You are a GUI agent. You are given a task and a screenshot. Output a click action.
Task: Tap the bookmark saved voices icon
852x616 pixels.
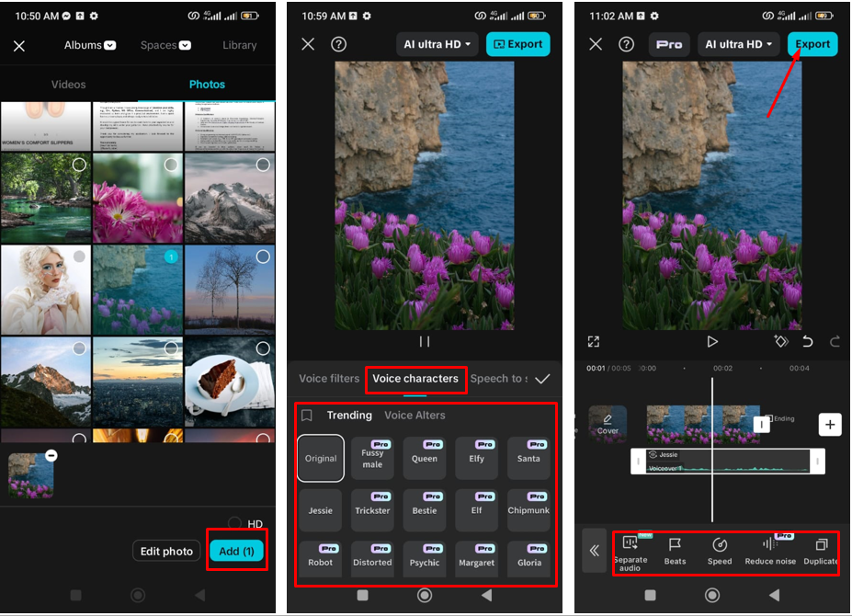[x=306, y=416]
